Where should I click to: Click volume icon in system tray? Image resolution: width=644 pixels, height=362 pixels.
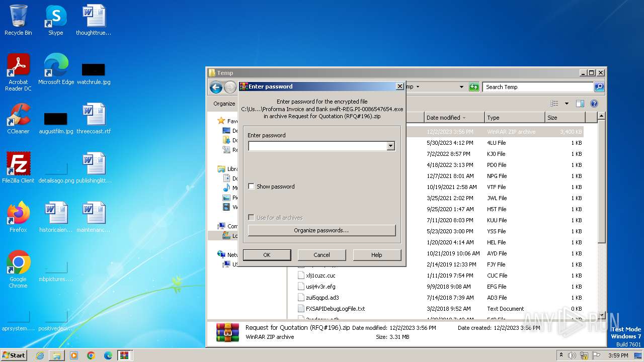point(572,355)
